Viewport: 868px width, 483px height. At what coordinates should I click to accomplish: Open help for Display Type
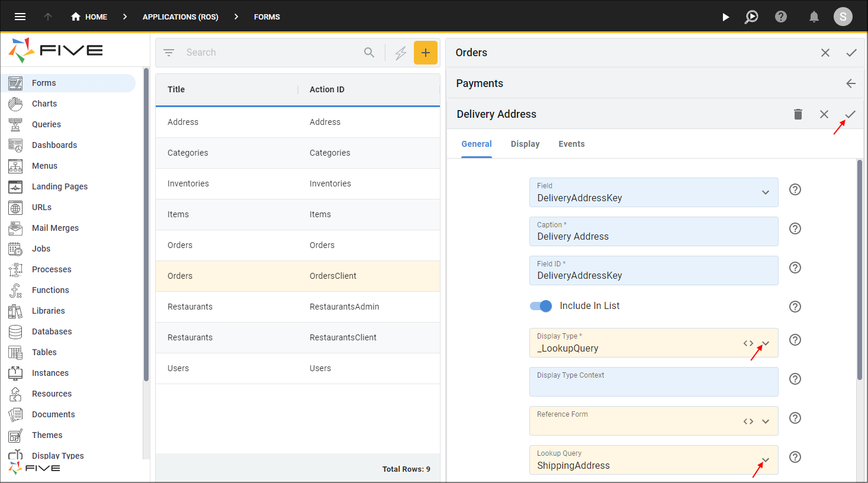pos(795,340)
